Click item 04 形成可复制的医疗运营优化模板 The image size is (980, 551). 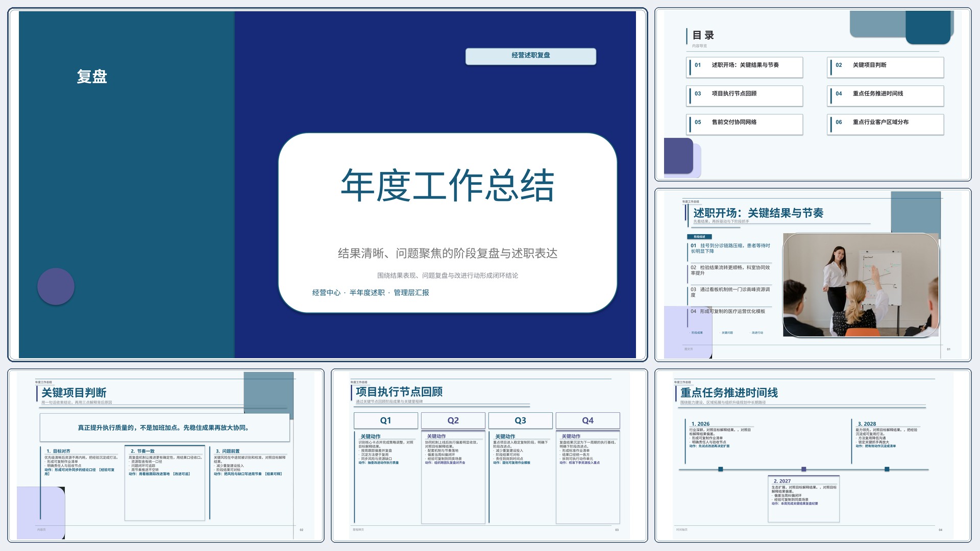(x=728, y=311)
